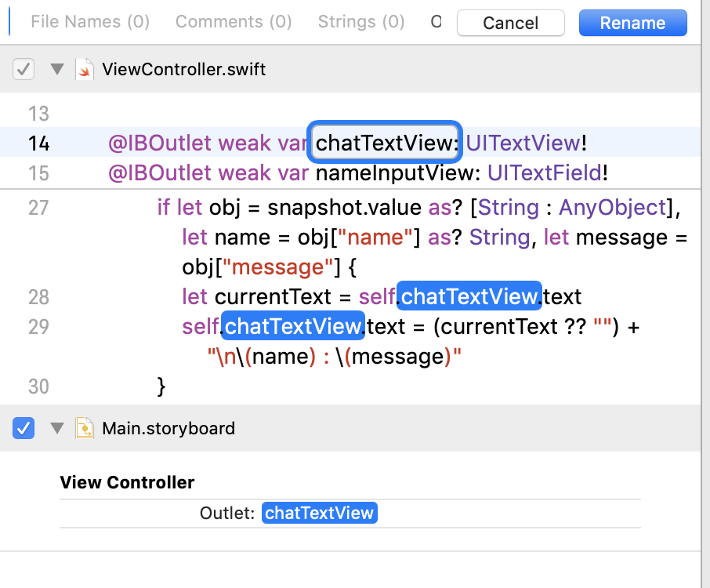Click the Outlet chatTextView token under View Controller
The image size is (710, 588).
click(319, 513)
